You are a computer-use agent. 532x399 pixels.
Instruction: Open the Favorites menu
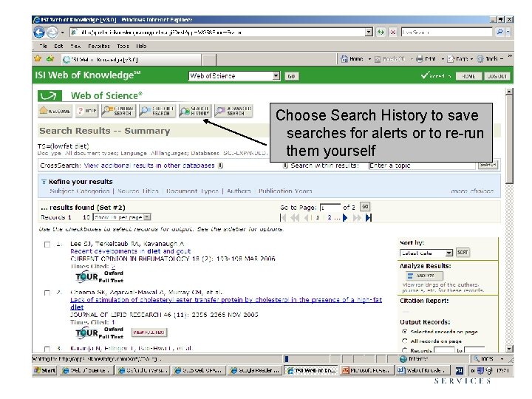(x=99, y=46)
